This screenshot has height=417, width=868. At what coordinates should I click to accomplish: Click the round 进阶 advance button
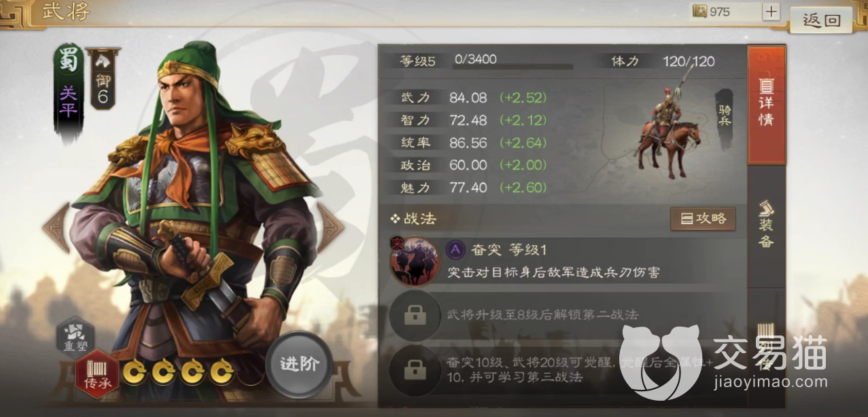299,364
